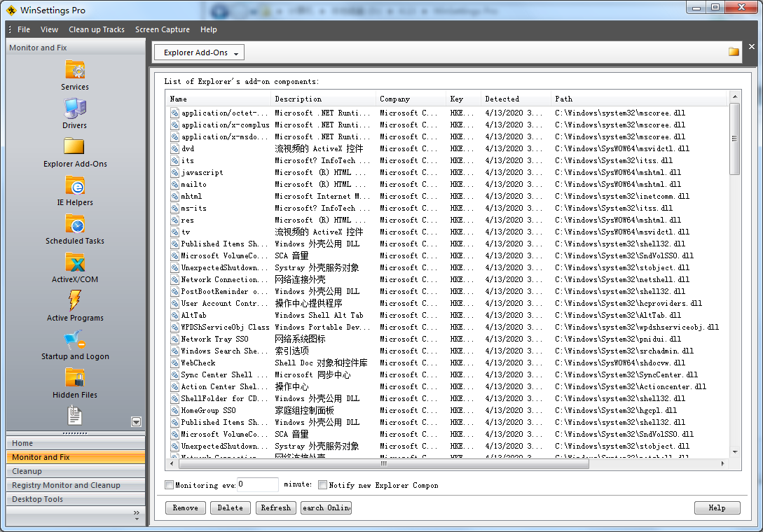Viewport: 763px width, 532px height.
Task: Sort by the Description column header
Action: point(323,99)
